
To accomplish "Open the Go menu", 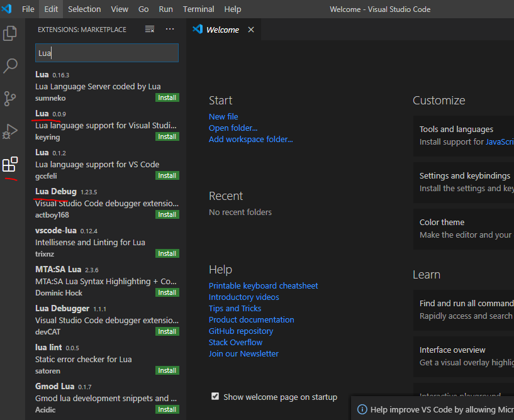I will click(x=143, y=9).
